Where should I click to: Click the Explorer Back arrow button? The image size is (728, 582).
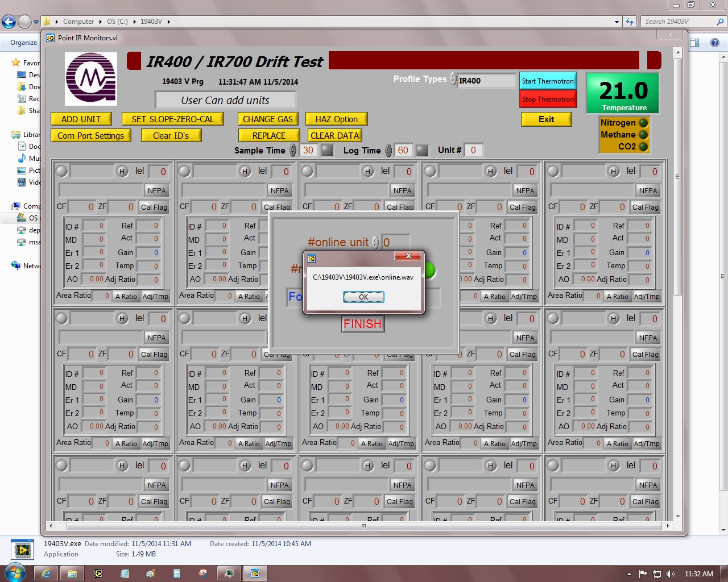point(9,22)
